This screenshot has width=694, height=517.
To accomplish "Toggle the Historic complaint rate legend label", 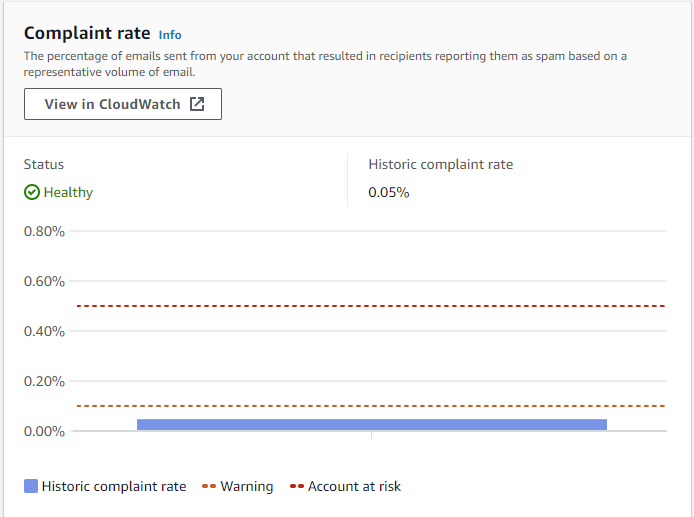I will click(114, 486).
